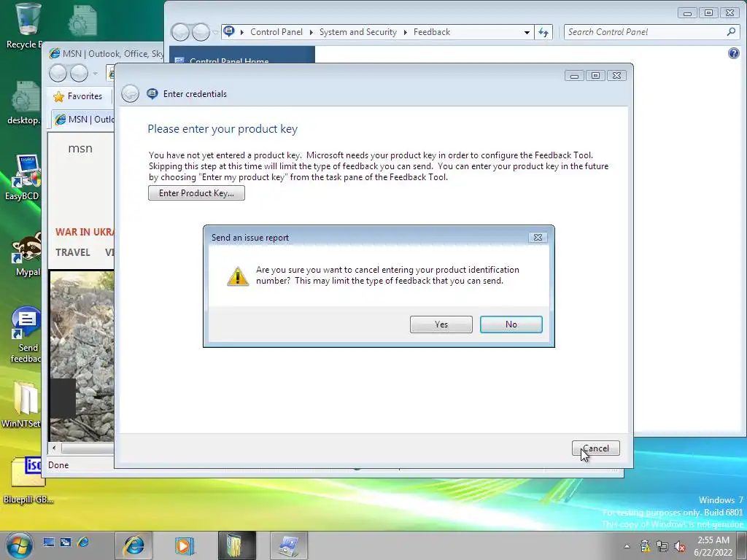Switch to Control Panel taskbar button
The height and width of the screenshot is (560, 747).
pos(289,545)
